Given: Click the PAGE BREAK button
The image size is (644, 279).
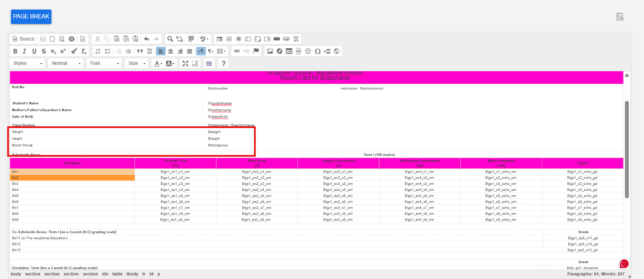Looking at the screenshot, I should click(x=31, y=17).
